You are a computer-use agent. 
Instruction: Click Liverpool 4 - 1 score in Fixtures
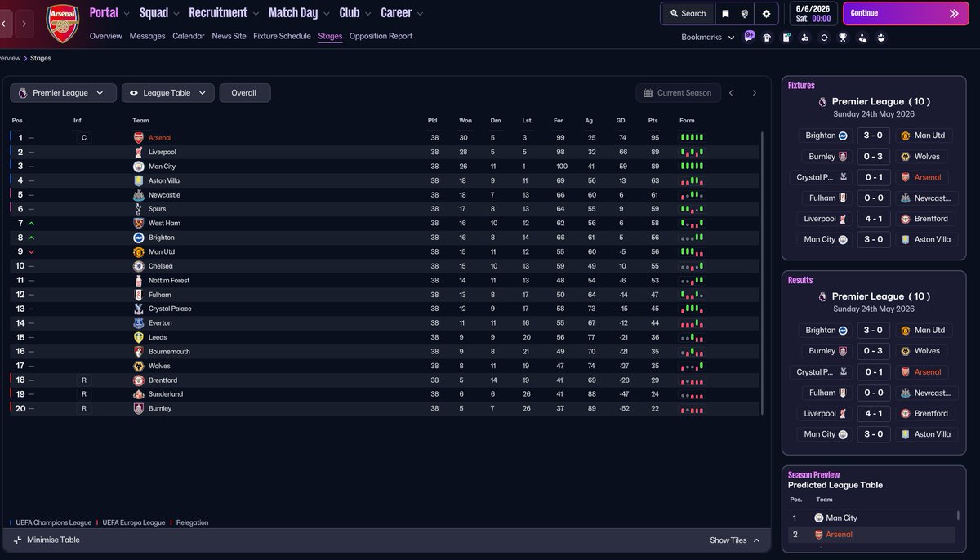pos(873,219)
